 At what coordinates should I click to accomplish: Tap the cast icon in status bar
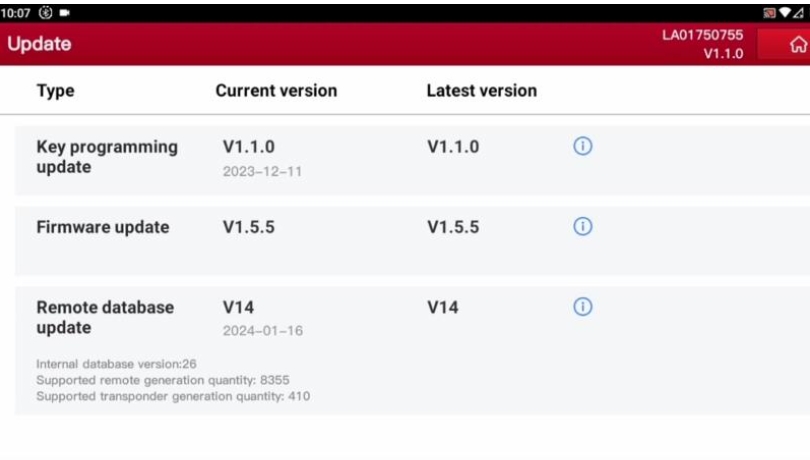769,13
